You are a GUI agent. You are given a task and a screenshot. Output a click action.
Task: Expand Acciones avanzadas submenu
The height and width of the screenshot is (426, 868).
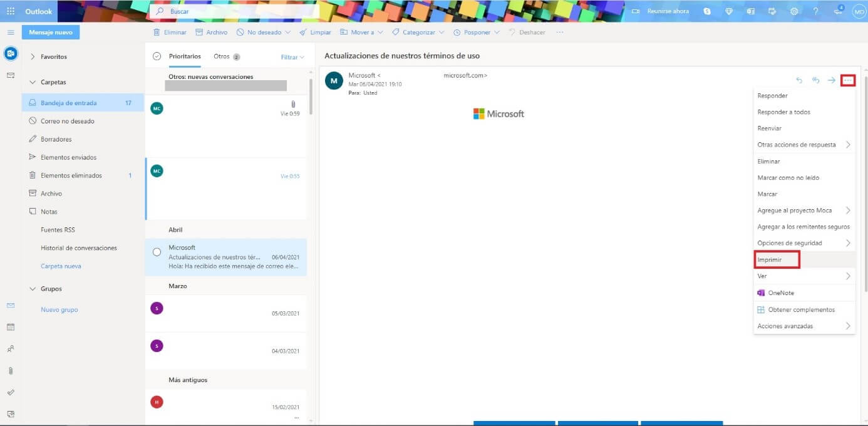(x=804, y=326)
